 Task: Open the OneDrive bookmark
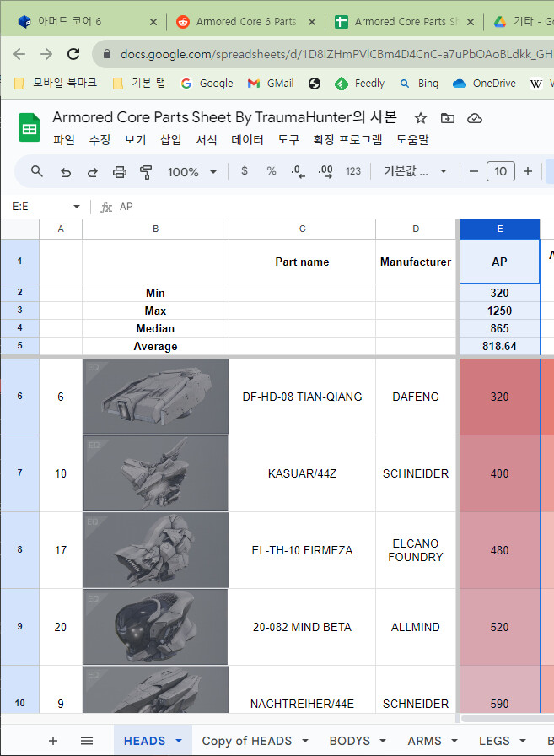point(484,84)
